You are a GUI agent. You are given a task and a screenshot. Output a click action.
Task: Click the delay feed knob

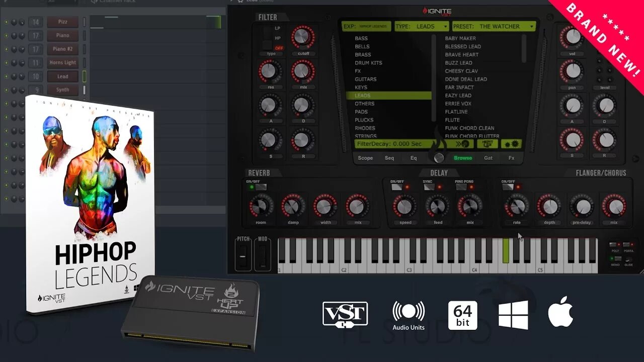click(x=438, y=206)
